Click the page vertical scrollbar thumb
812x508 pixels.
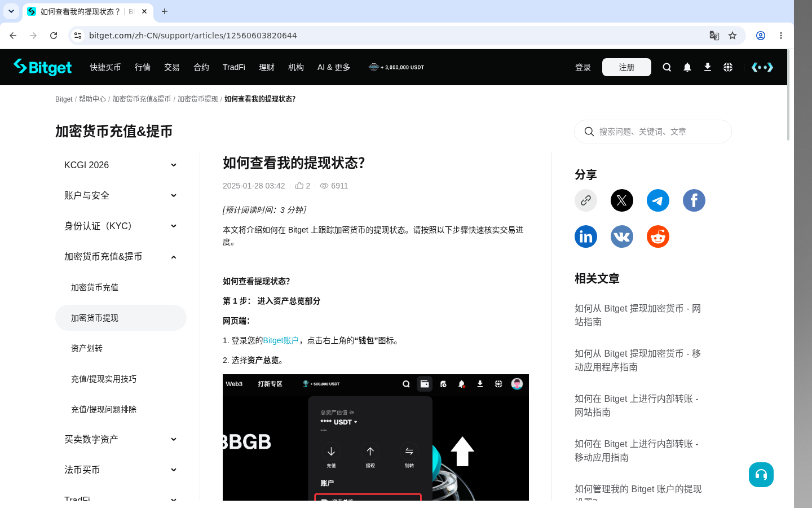tap(788, 95)
